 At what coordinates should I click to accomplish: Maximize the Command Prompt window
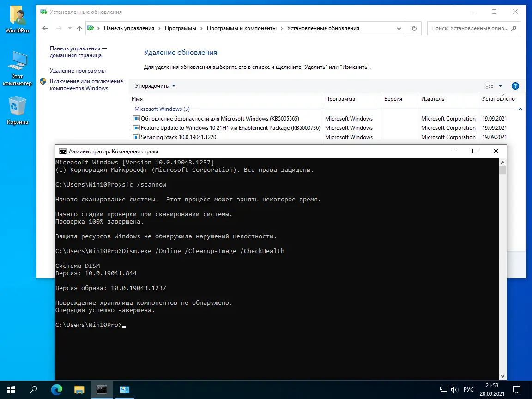475,151
